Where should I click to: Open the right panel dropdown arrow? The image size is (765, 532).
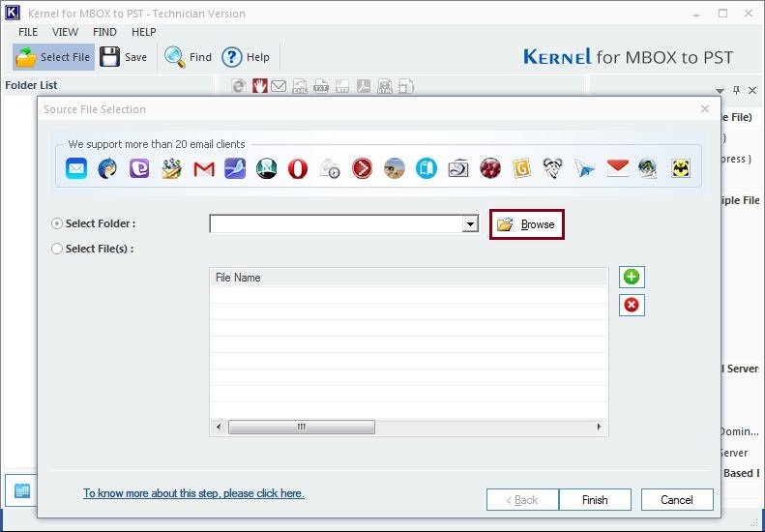point(720,91)
